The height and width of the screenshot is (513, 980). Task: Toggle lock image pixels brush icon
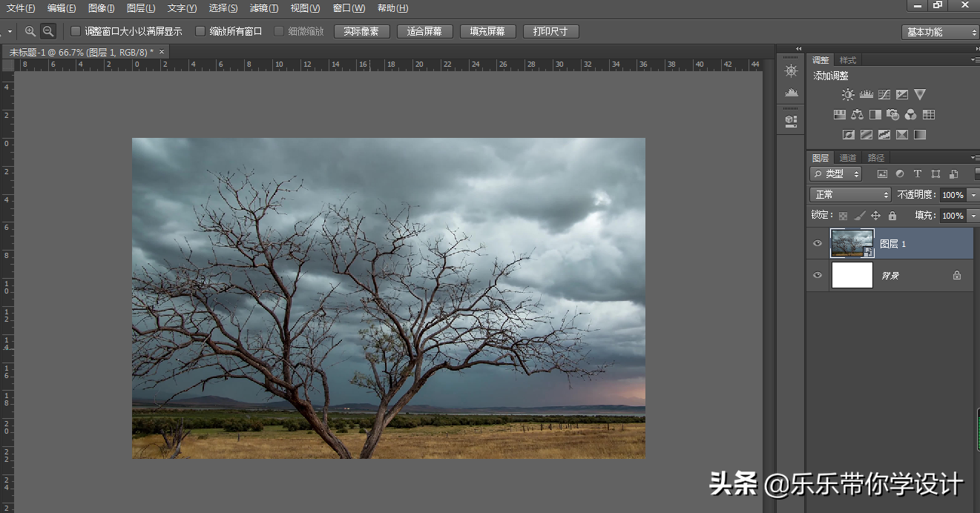click(860, 216)
